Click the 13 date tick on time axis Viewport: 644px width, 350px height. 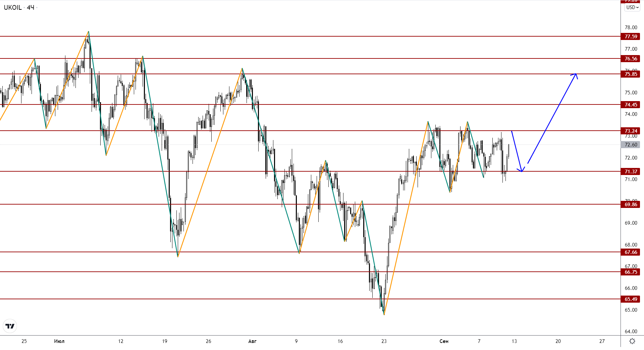point(514,341)
